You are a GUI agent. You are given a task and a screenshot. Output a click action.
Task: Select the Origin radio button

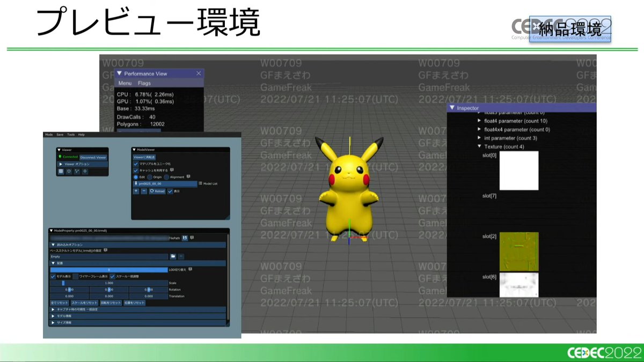[x=150, y=177]
